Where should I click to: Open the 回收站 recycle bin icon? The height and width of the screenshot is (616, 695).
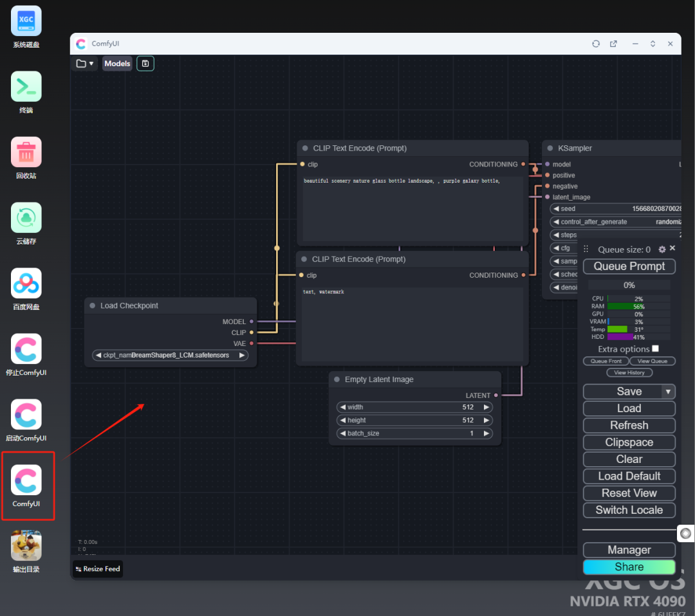coord(26,152)
